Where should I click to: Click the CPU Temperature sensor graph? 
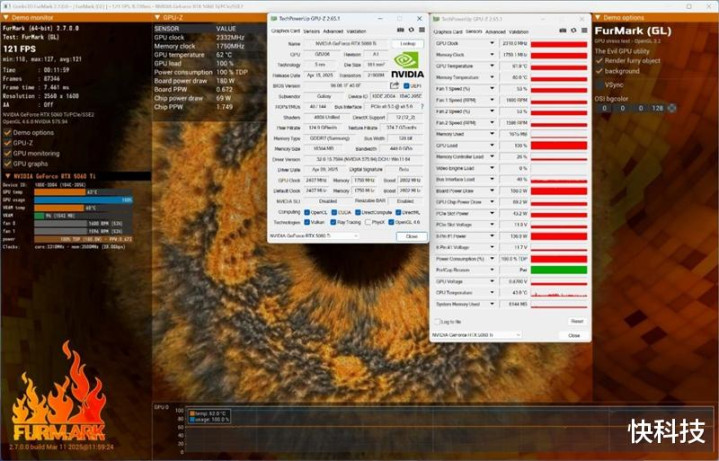click(559, 293)
